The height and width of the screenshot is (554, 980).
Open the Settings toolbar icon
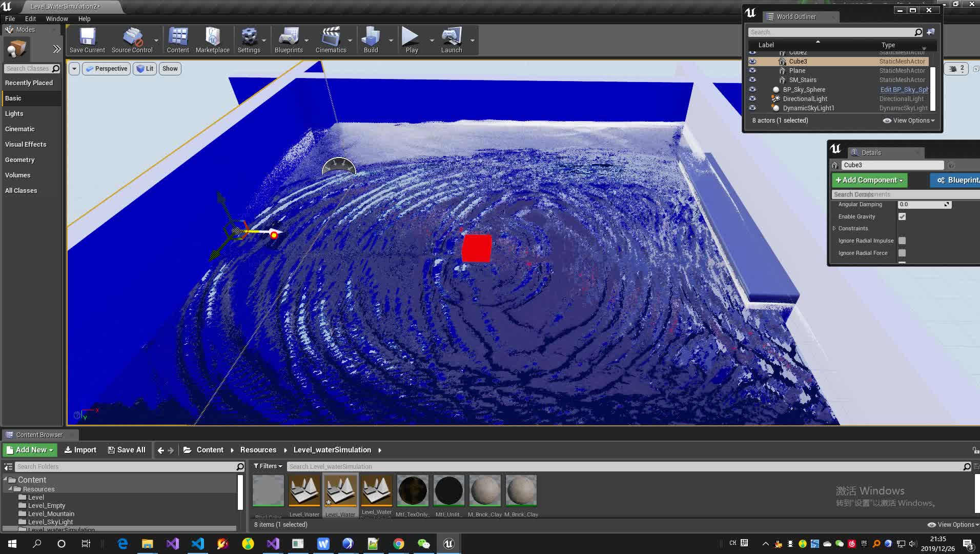tap(249, 40)
